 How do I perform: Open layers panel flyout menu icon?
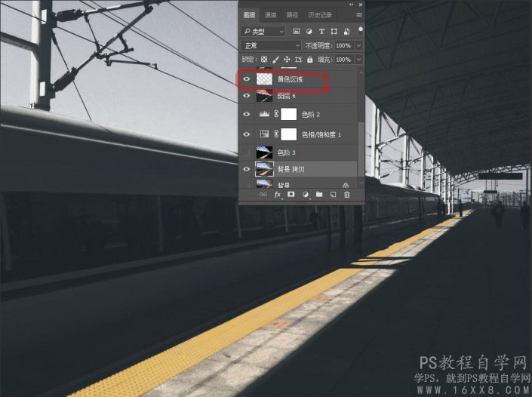click(359, 15)
